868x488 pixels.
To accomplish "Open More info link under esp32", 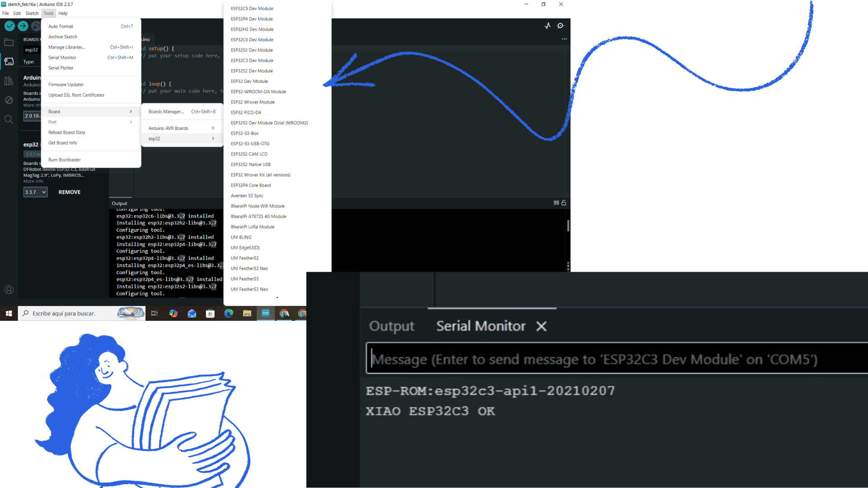I will [x=33, y=181].
